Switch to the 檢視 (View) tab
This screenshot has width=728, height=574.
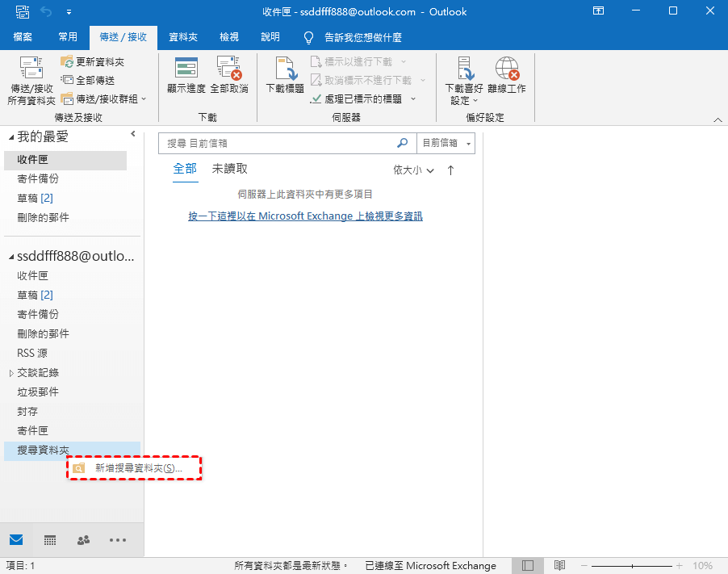coord(229,37)
